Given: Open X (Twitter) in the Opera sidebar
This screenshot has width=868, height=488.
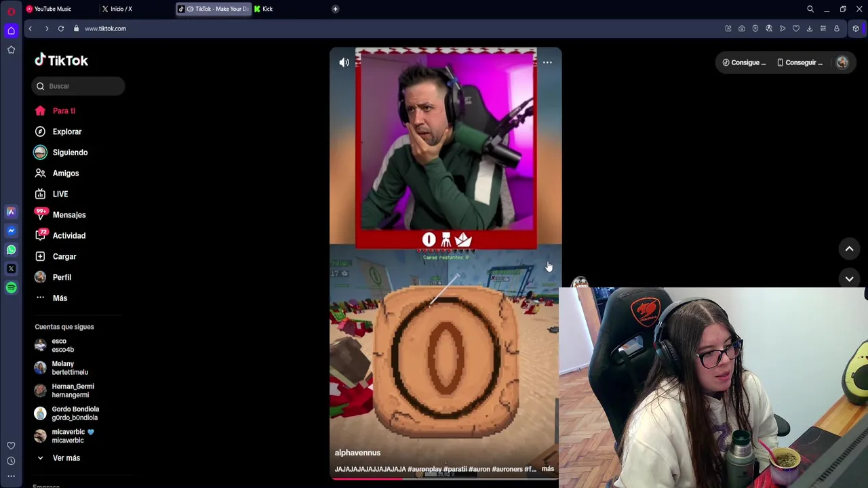Looking at the screenshot, I should 11,268.
